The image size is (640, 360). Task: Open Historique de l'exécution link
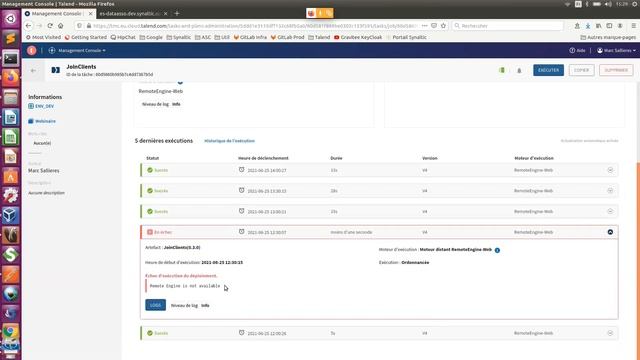[x=229, y=141]
